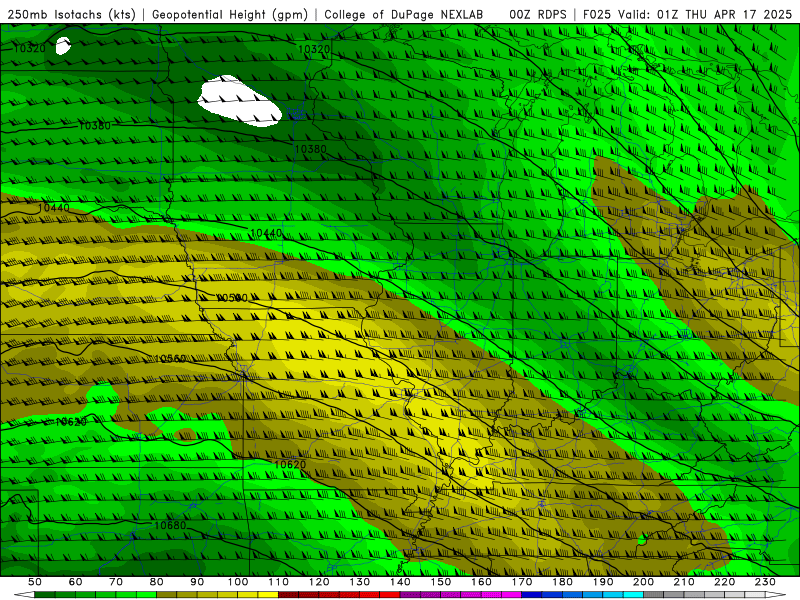Click the bright yellow colorbar segment below 110
This screenshot has height=600, width=800.
tap(268, 595)
